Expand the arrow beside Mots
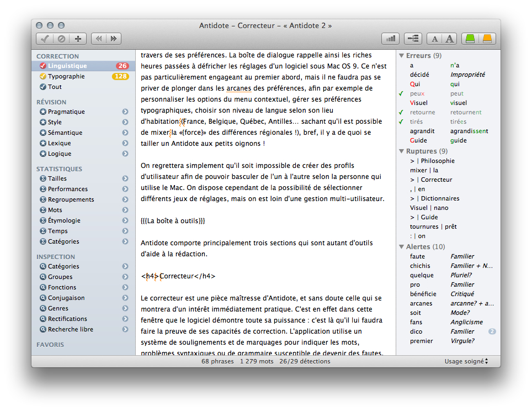Viewport: 532px width, 411px height. click(125, 210)
